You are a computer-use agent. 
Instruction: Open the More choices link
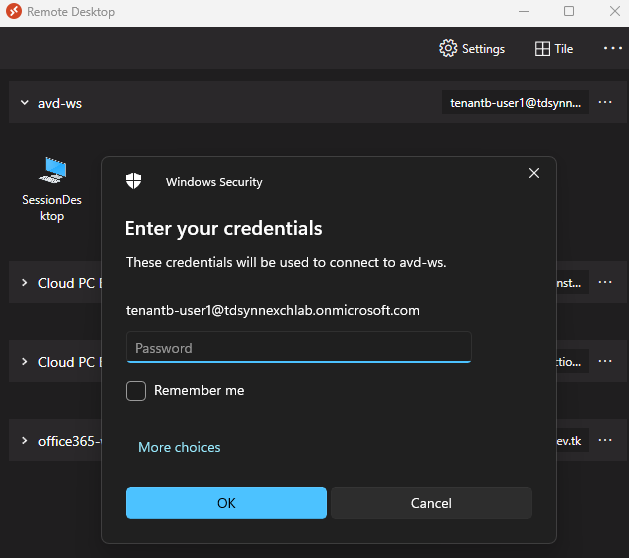[179, 447]
